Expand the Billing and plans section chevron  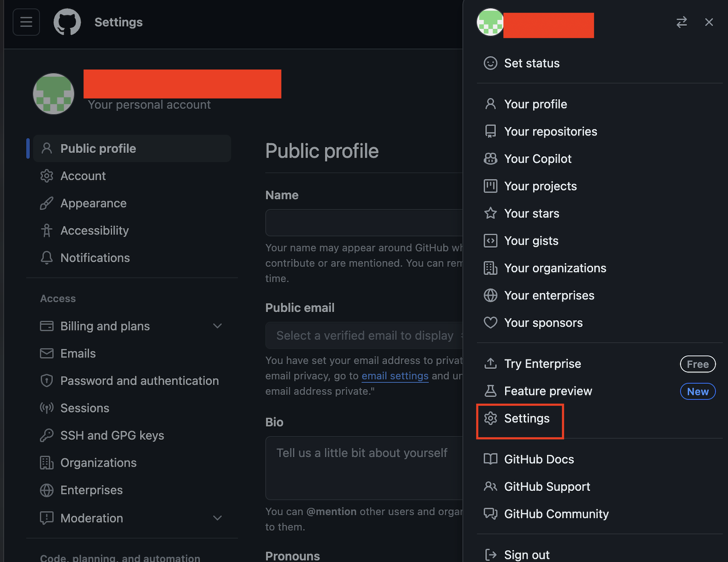[217, 326]
